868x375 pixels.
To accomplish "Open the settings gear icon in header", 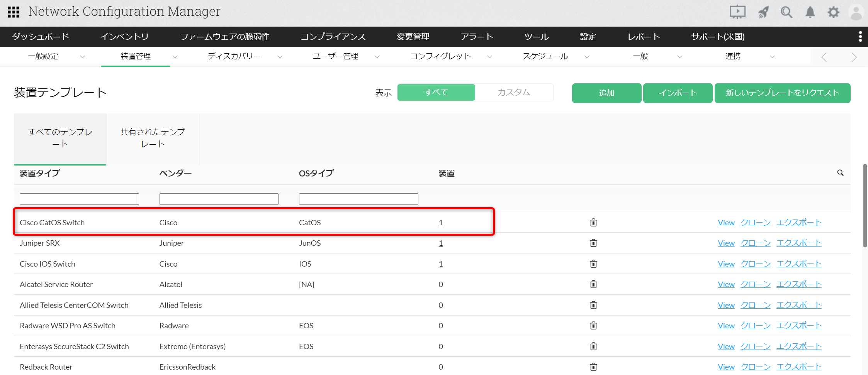I will (833, 12).
